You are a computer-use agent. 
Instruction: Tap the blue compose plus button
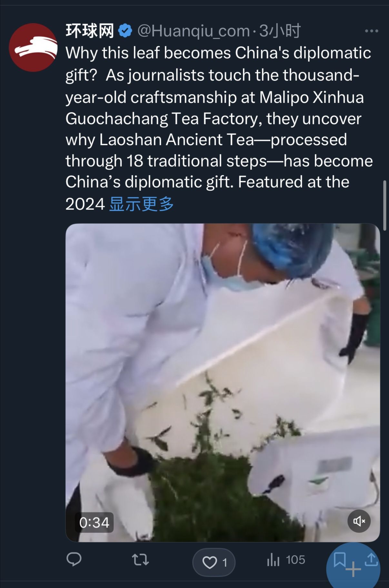click(353, 569)
